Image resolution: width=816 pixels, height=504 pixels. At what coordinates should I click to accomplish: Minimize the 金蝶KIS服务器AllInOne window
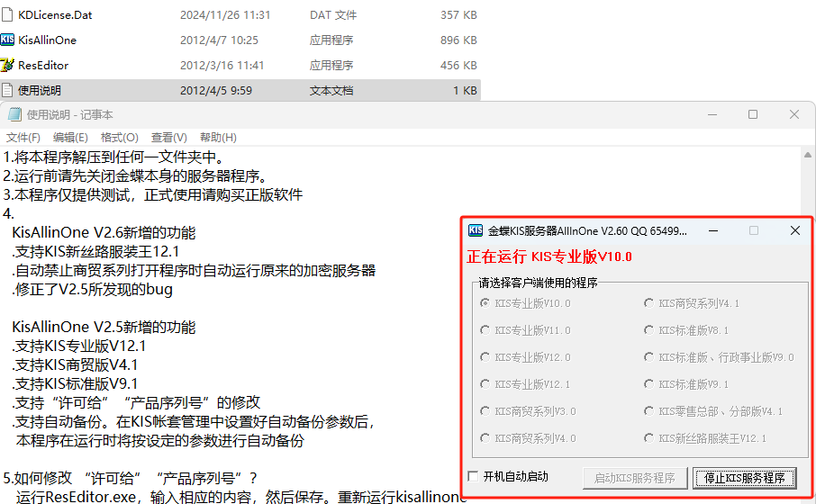coord(713,230)
